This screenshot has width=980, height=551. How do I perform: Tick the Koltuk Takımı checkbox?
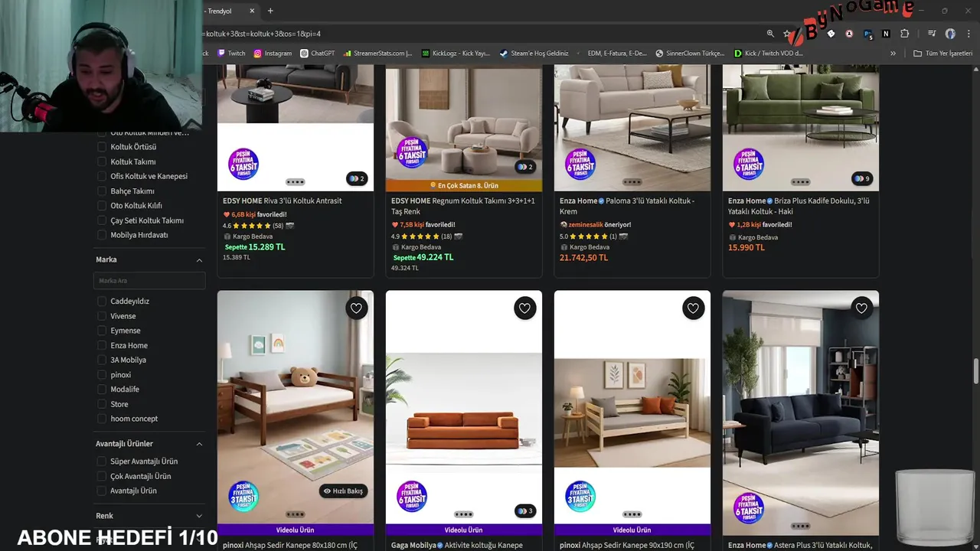click(x=102, y=161)
